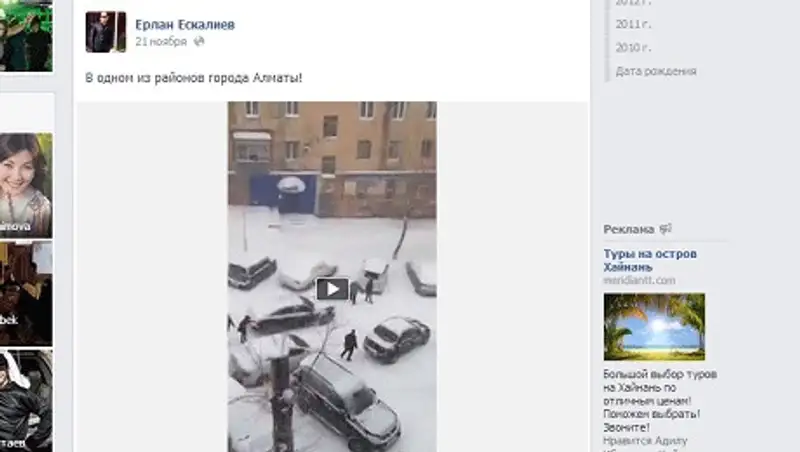This screenshot has width=800, height=452.
Task: Visit the meridiantt.com ad domain link
Action: (x=639, y=281)
